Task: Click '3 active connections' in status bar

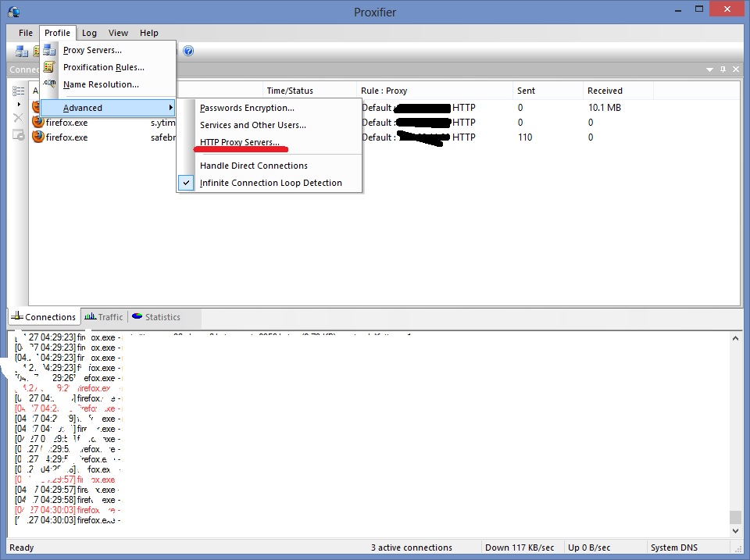Action: coord(412,548)
